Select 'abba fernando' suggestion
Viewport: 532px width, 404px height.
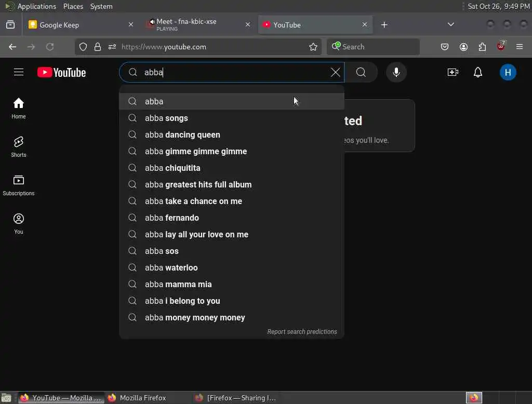pyautogui.click(x=232, y=218)
